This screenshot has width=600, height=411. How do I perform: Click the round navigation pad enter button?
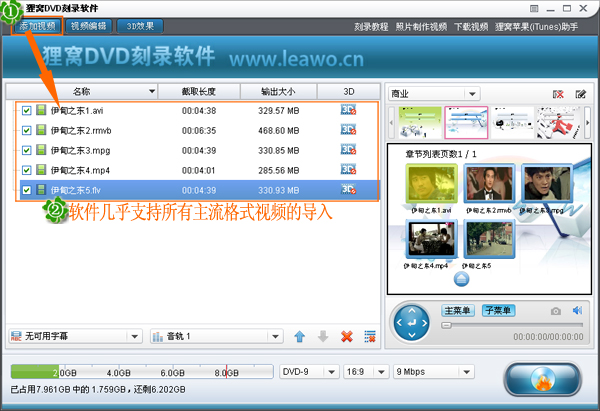point(412,323)
